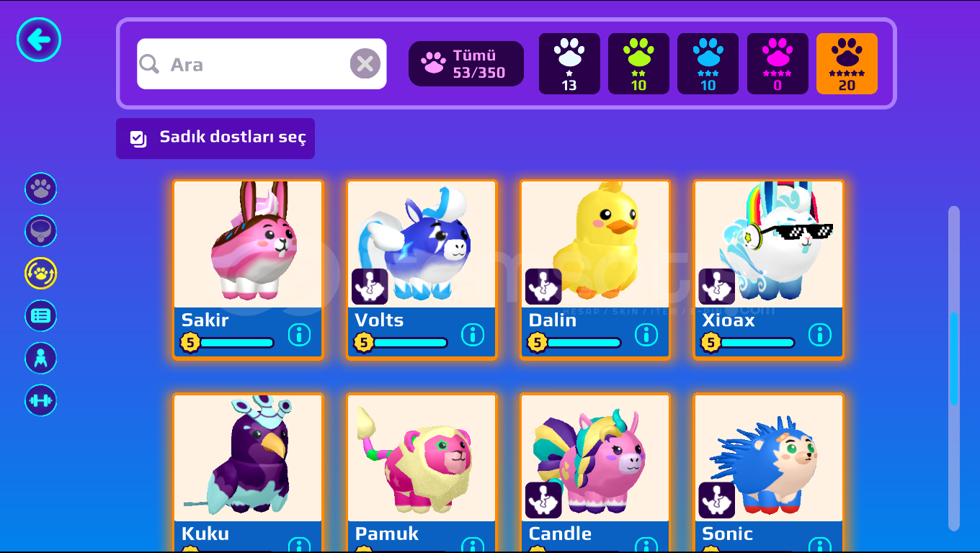Go back with the arrow button
Screen dimensions: 980x553
39,39
